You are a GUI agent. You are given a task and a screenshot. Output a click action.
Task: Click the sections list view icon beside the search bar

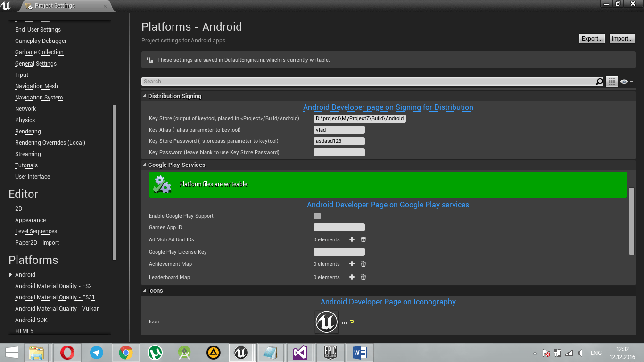point(611,81)
